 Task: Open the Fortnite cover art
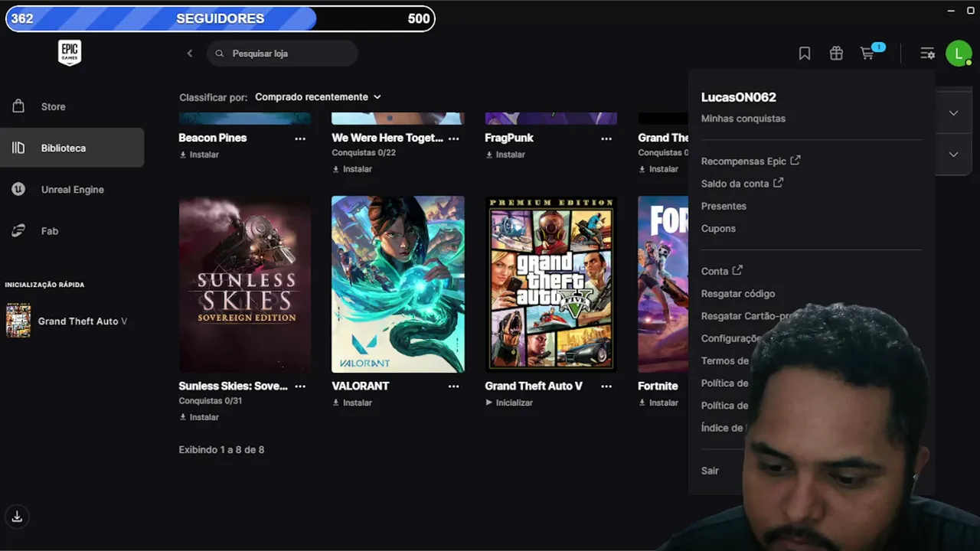coord(663,284)
